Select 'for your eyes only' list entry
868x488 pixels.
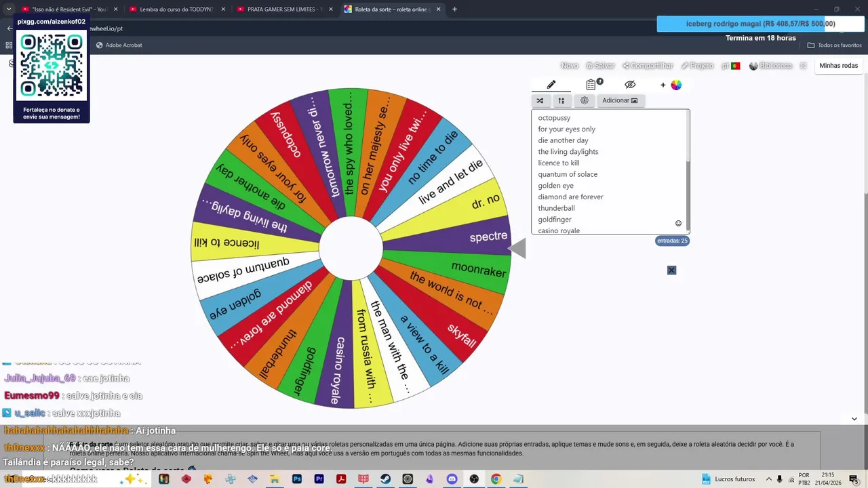click(567, 129)
